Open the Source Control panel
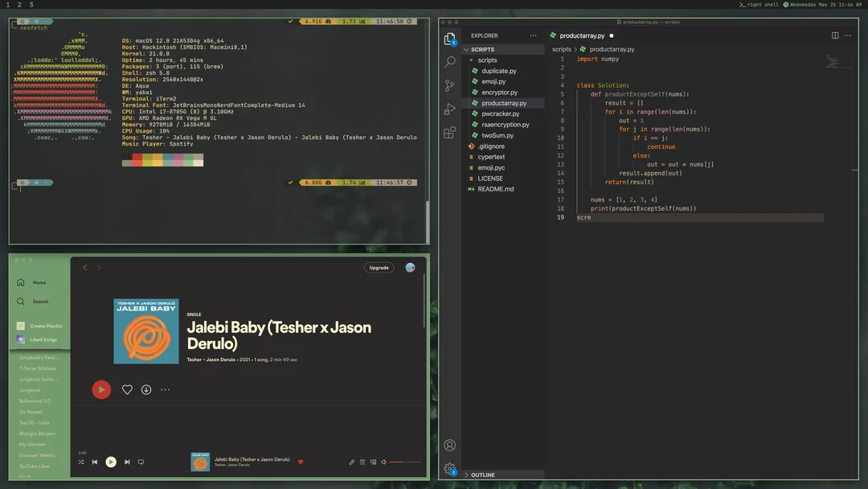Image resolution: width=868 pixels, height=489 pixels. (450, 86)
